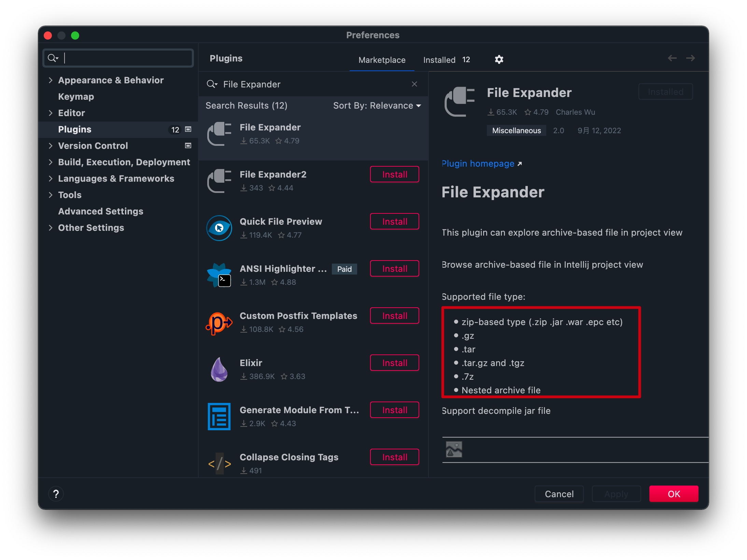Click the ANSI Highlighter plugin icon
747x560 pixels.
[219, 275]
